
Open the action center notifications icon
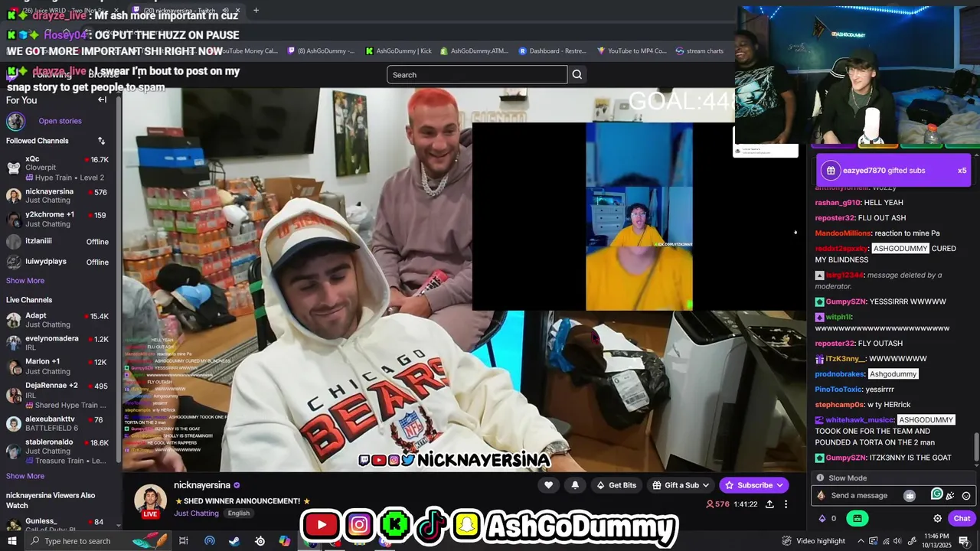pyautogui.click(x=964, y=541)
